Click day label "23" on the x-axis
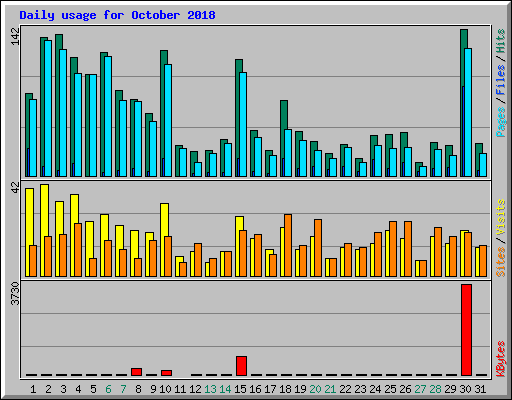The image size is (512, 400). point(360,389)
